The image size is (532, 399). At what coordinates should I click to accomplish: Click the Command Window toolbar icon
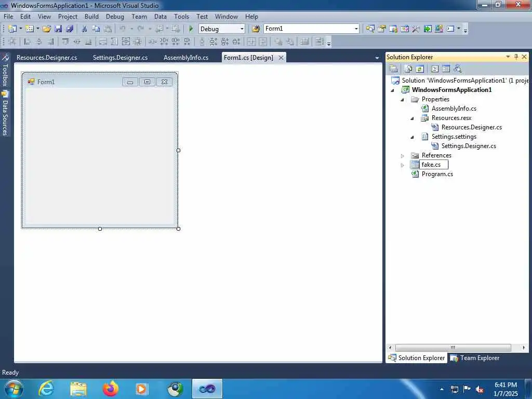[450, 29]
